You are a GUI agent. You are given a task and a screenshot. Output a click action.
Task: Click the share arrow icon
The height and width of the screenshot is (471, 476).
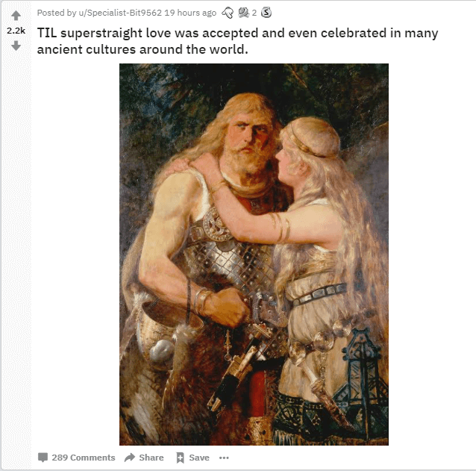point(130,458)
